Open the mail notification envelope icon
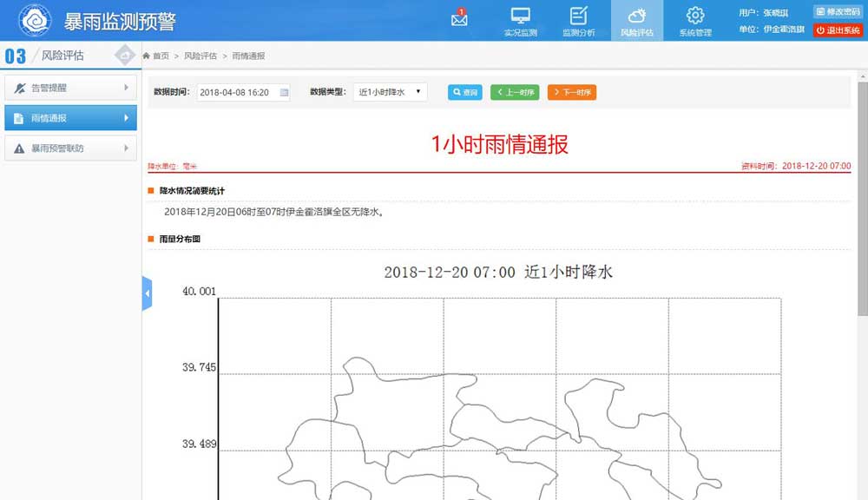 pyautogui.click(x=459, y=19)
